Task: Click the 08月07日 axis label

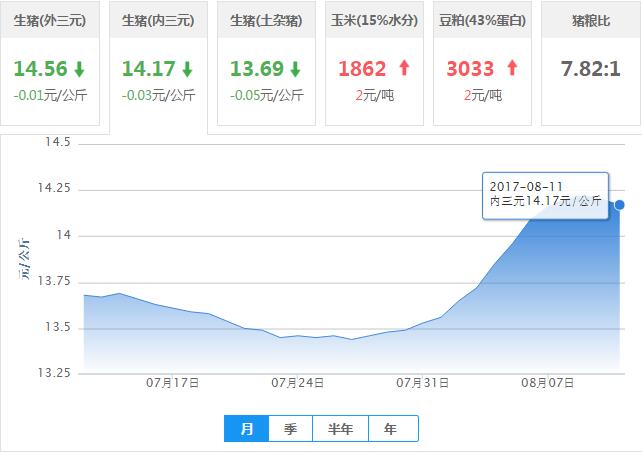Action: click(x=547, y=383)
